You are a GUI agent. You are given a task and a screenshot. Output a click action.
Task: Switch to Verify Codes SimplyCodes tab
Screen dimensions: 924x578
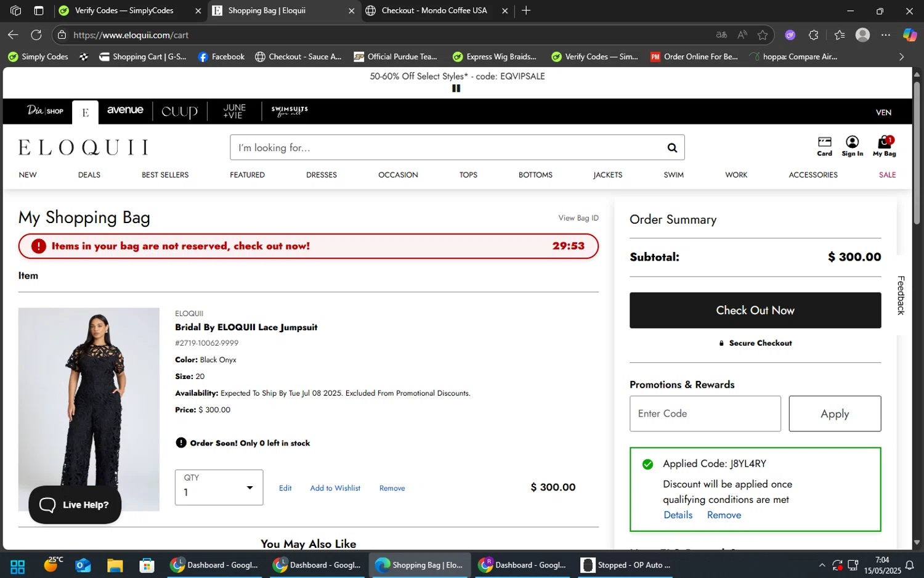[x=124, y=10]
